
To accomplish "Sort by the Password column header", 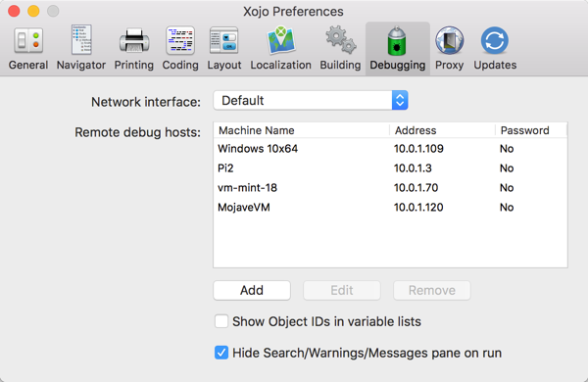I will click(x=531, y=130).
